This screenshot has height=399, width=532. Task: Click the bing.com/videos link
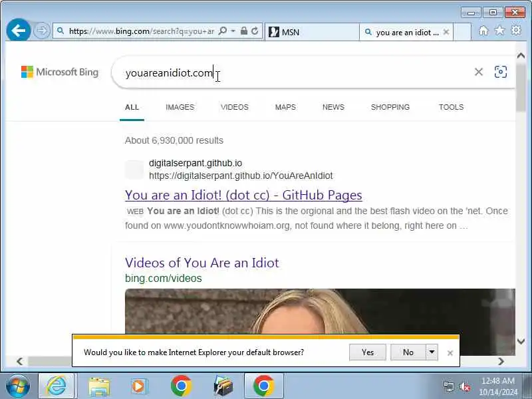[163, 278]
